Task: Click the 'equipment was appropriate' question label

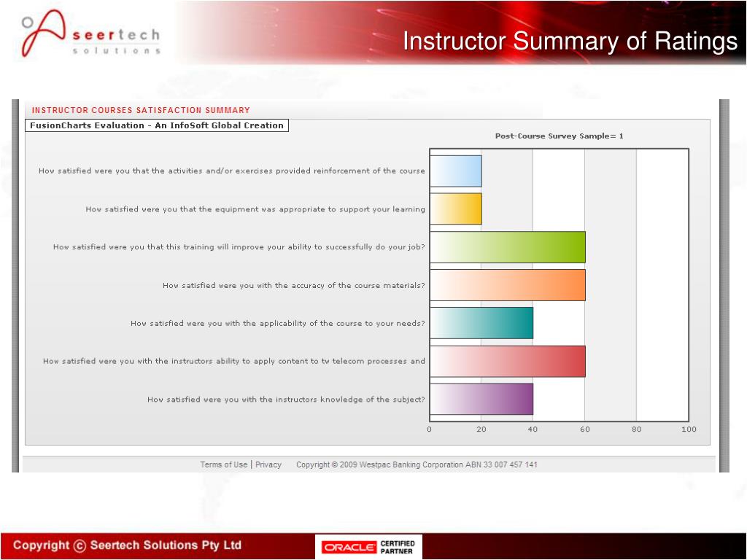Action: (x=255, y=209)
